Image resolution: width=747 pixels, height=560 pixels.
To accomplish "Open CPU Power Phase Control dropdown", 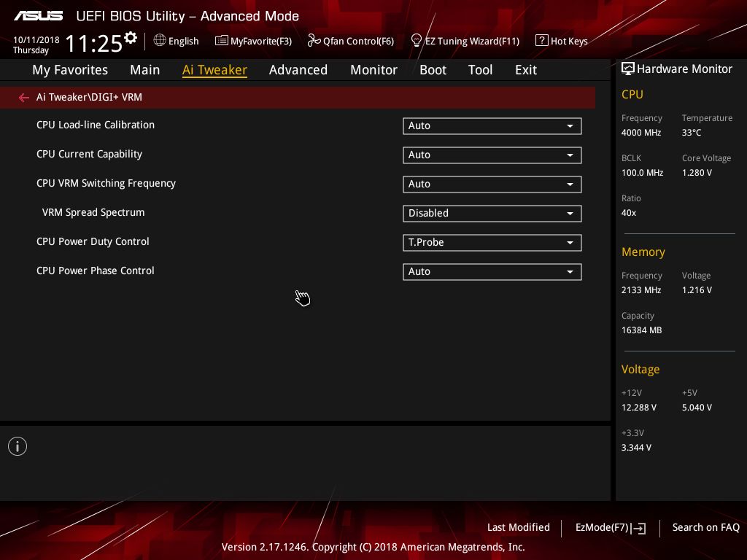I will 492,271.
